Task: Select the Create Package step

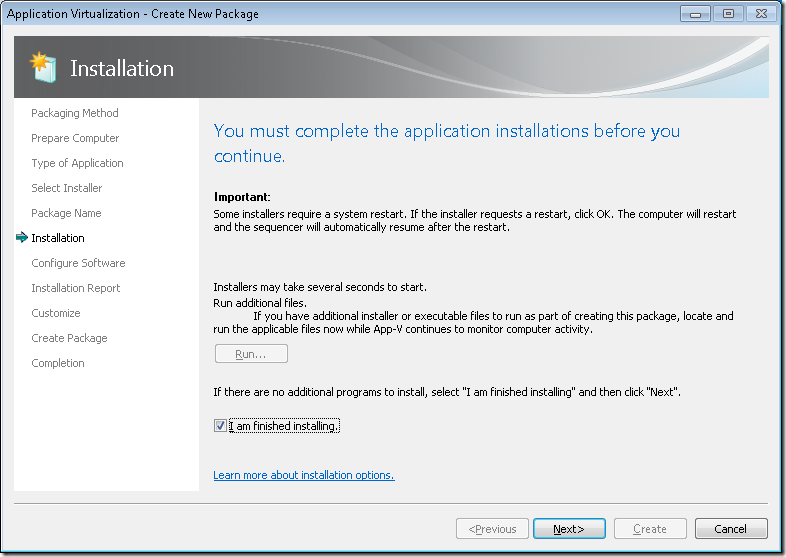Action: pyautogui.click(x=69, y=338)
